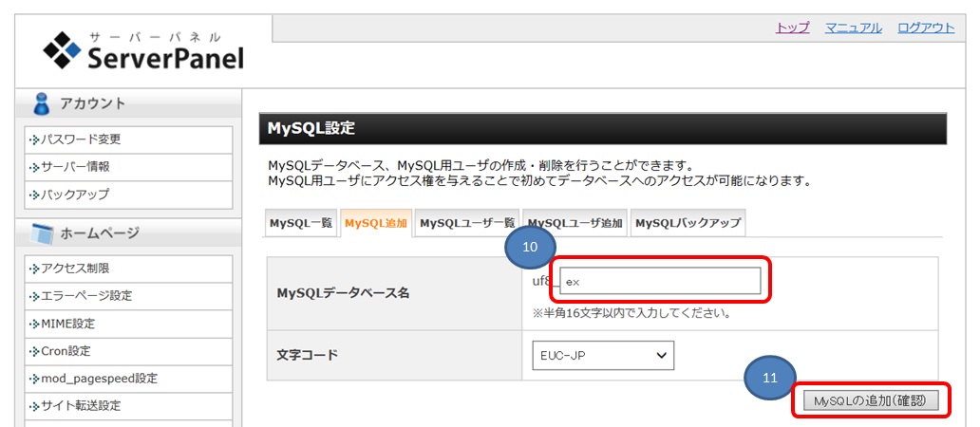Viewport: 980px width, 427px height.
Task: Switch to the MySQLユーザ一覧 tab
Action: [467, 224]
